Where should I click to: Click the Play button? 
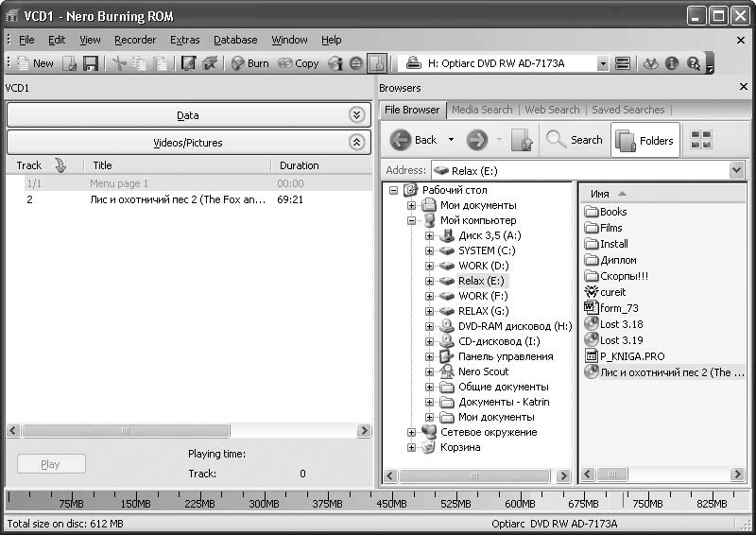[x=51, y=464]
